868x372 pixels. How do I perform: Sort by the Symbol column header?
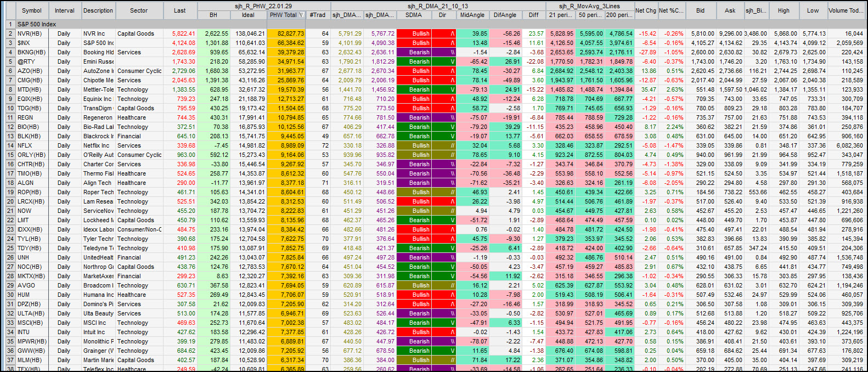32,10
